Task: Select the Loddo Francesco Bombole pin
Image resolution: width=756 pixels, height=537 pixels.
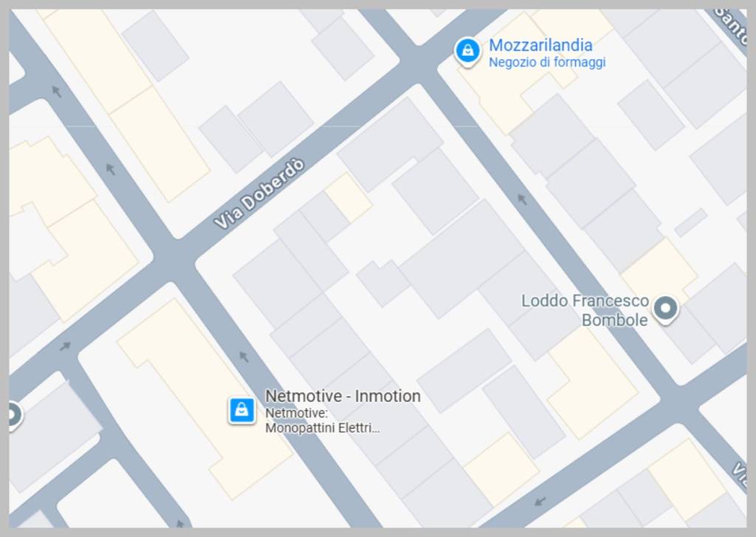Action: [665, 309]
